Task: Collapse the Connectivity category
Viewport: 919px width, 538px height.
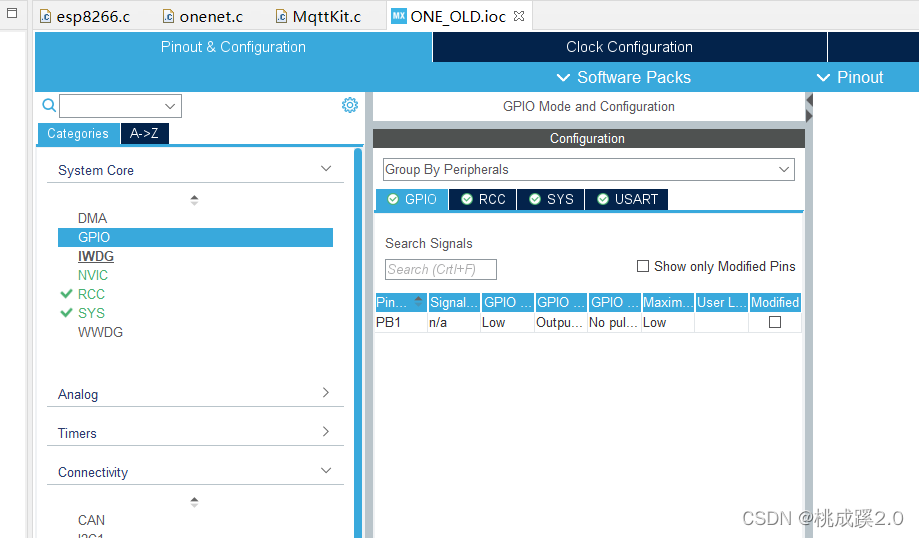Action: 326,471
